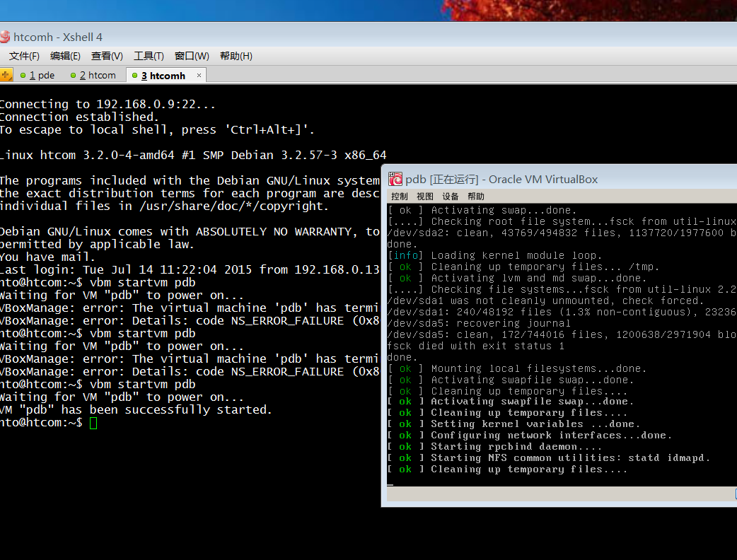Click 'Mounting local filesystems...done.' line
This screenshot has height=560, width=737.
[517, 369]
